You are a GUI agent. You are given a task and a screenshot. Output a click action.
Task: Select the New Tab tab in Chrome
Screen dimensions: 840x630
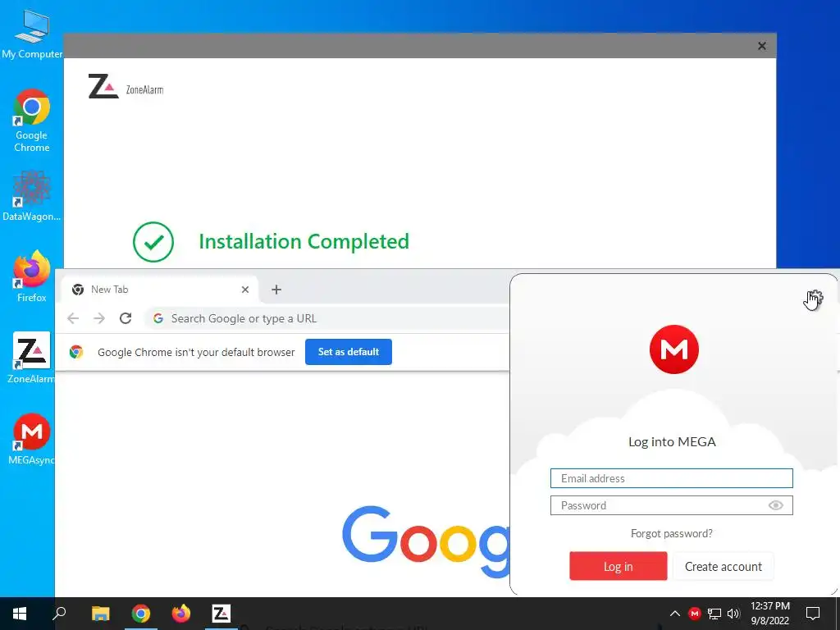pyautogui.click(x=160, y=290)
